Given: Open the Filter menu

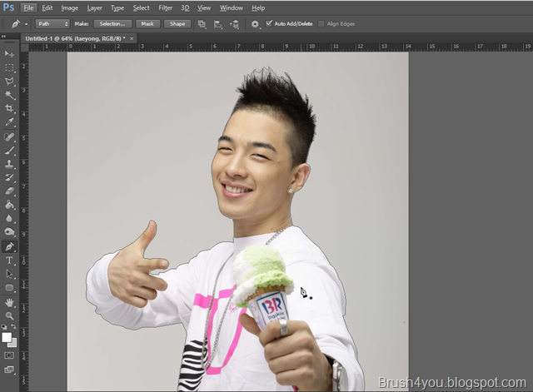Looking at the screenshot, I should point(165,7).
